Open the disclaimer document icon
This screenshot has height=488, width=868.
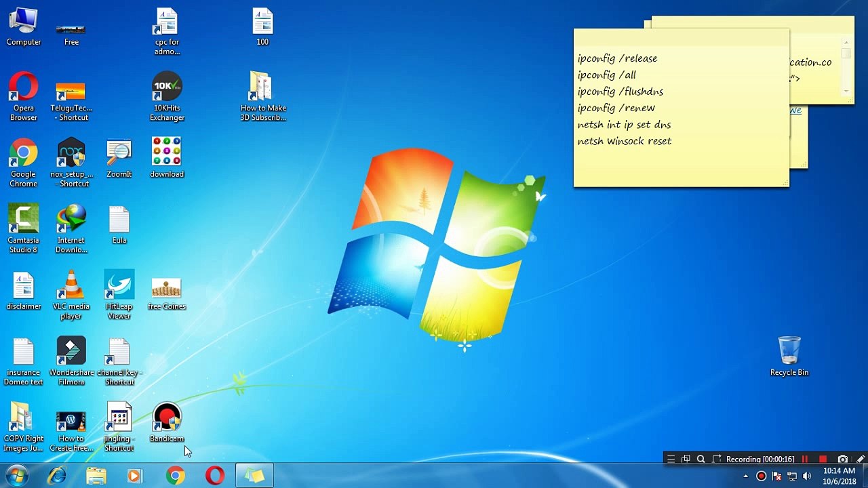(x=24, y=291)
